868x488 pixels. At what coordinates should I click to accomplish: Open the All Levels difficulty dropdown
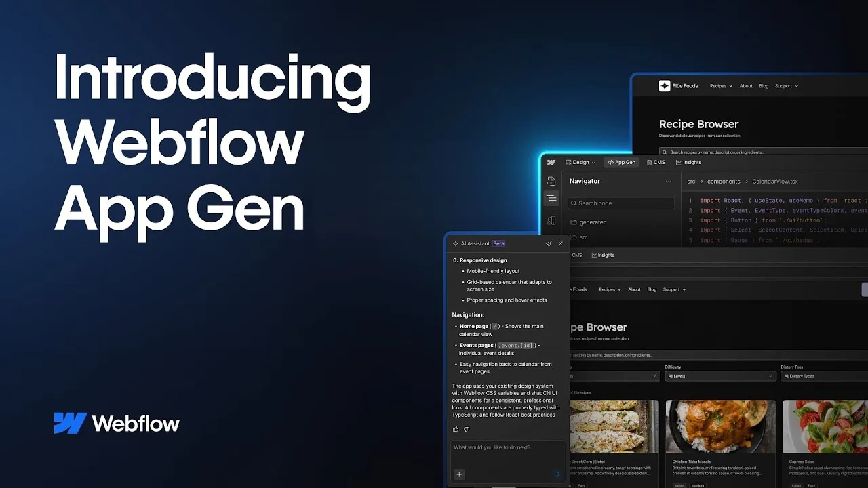[x=720, y=376]
